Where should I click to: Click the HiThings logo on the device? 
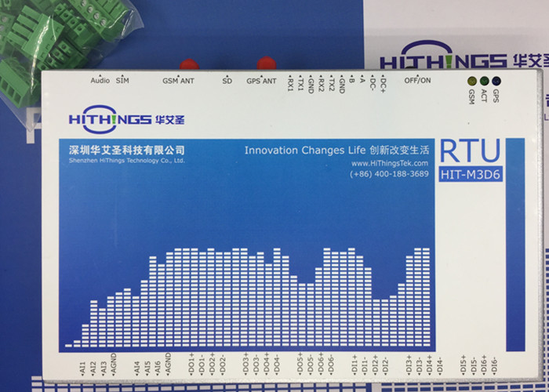click(x=127, y=119)
